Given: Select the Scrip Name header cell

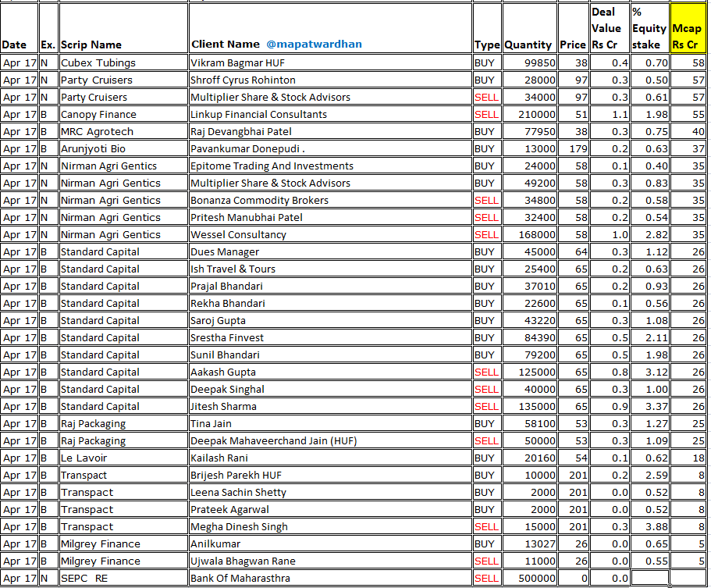Looking at the screenshot, I should point(123,28).
